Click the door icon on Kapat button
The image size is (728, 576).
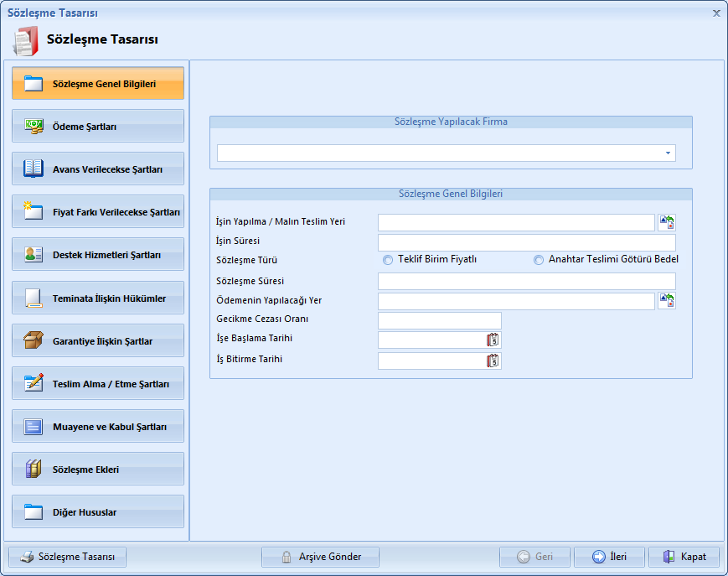click(669, 557)
